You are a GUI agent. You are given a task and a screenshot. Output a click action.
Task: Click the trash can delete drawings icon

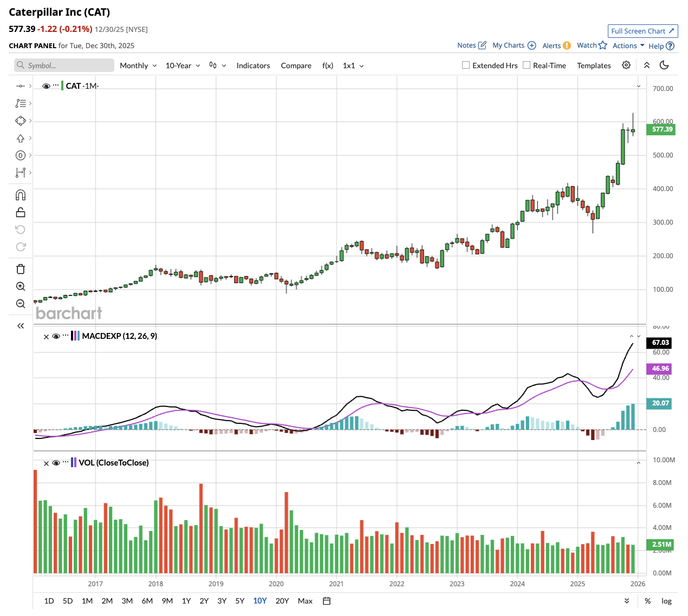click(x=21, y=269)
